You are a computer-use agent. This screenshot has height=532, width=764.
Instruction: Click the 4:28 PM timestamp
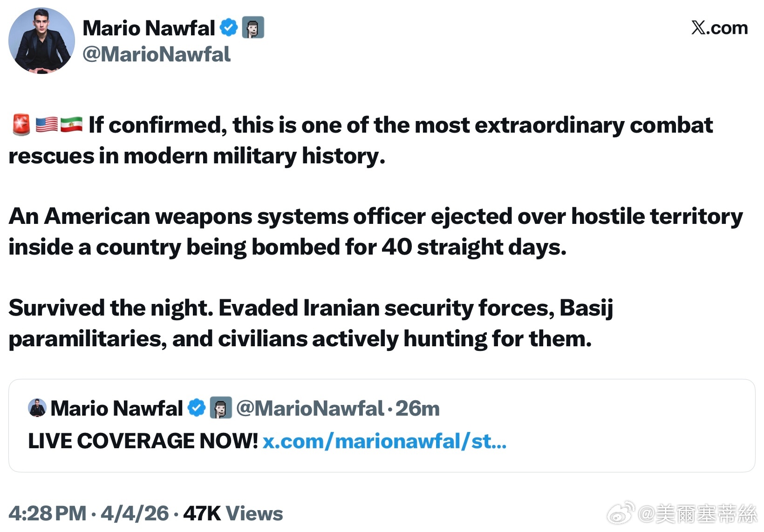tap(48, 513)
